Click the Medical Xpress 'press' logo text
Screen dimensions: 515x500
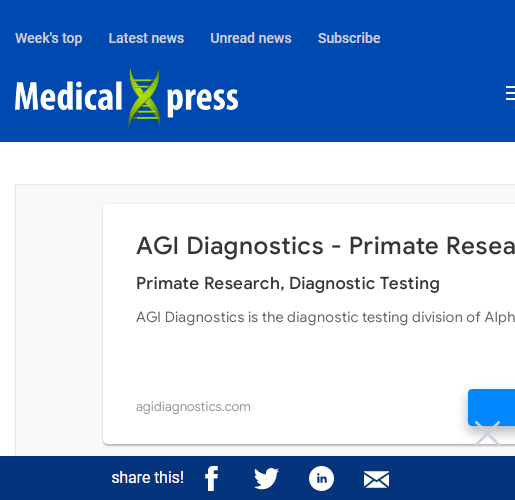202,99
